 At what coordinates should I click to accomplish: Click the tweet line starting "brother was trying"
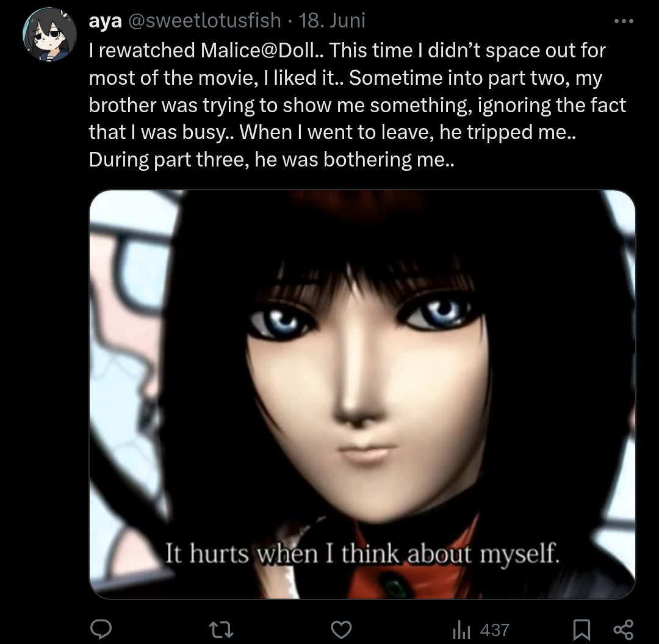[357, 105]
